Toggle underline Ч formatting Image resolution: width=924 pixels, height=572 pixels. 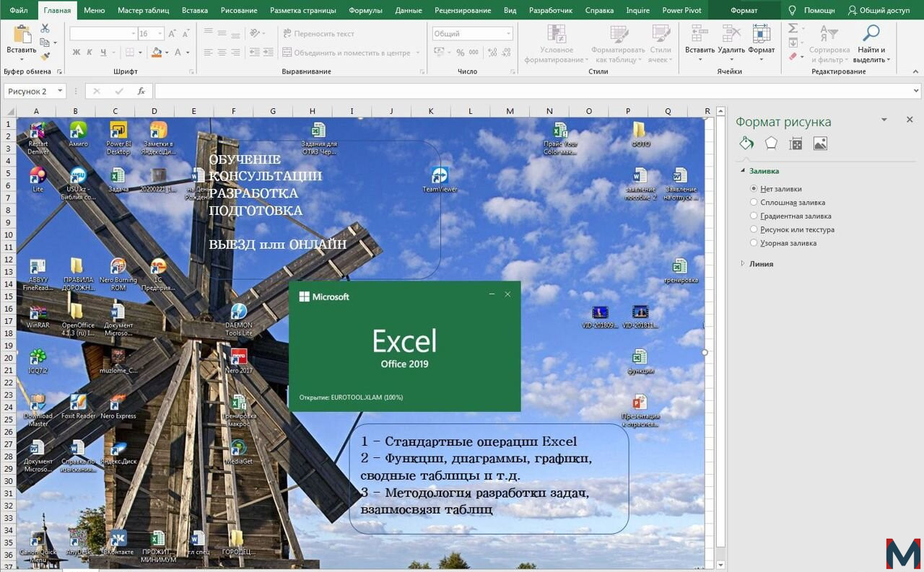point(104,53)
